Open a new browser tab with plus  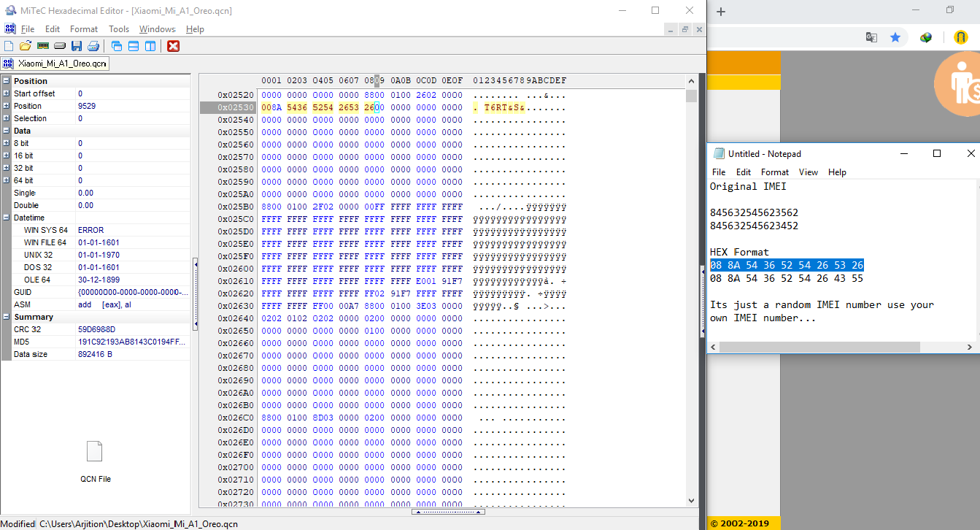721,12
